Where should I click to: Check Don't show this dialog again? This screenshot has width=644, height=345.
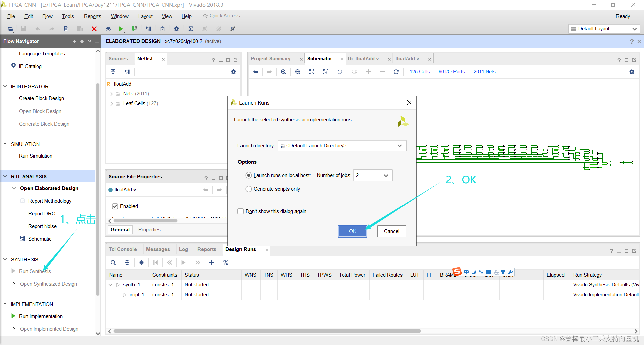click(x=240, y=211)
